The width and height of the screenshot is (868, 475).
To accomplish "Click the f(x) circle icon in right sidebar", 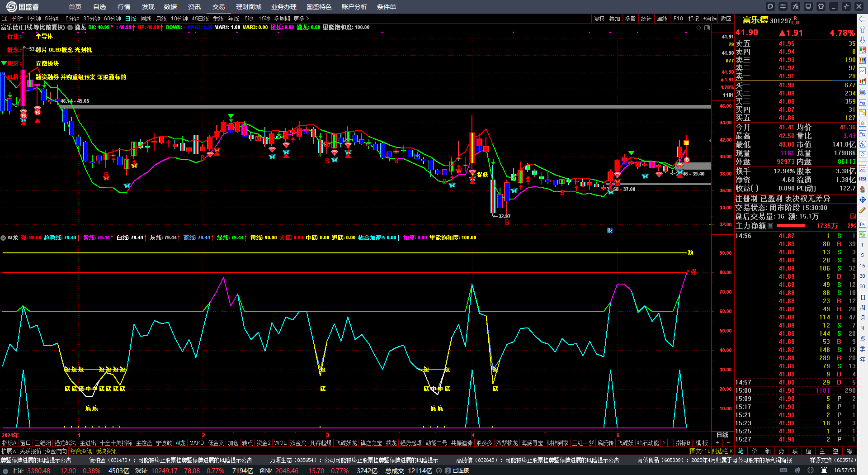I will pos(863,144).
